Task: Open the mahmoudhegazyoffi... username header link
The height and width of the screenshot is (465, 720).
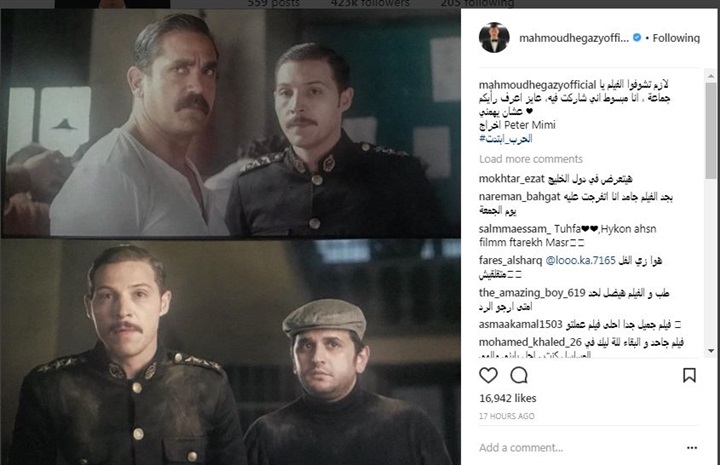Action: (x=574, y=38)
